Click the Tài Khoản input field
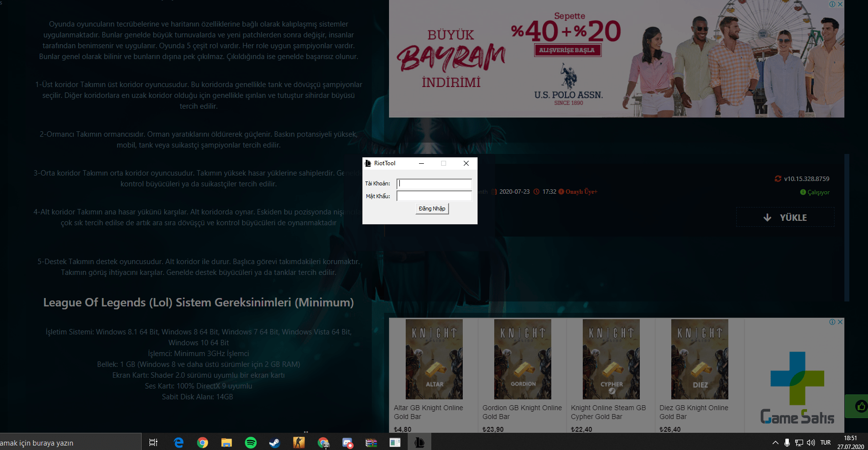The image size is (868, 450). 434,183
